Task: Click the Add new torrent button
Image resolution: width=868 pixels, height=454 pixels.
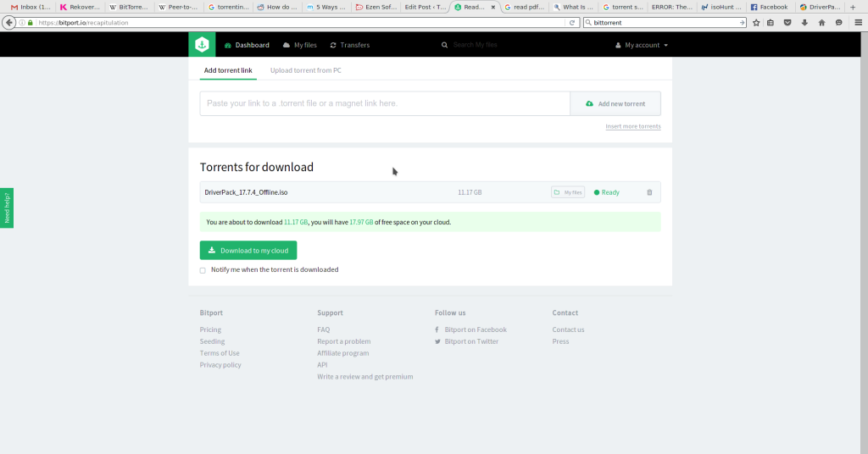Action: pyautogui.click(x=615, y=103)
